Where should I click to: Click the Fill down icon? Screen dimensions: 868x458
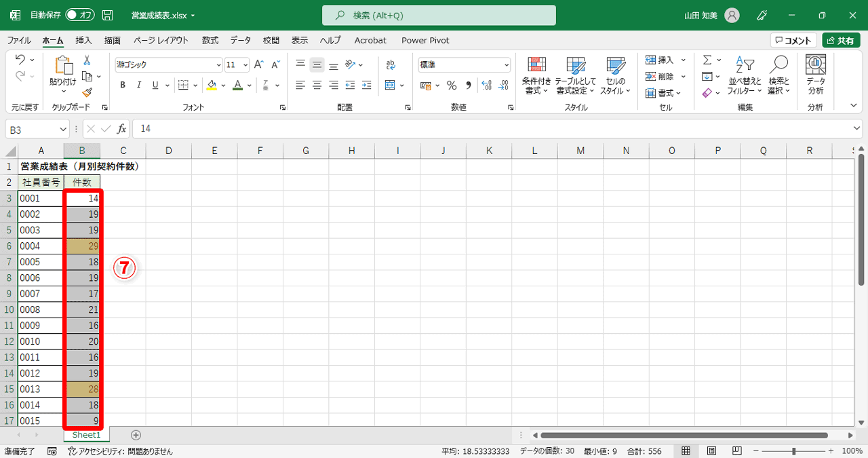707,77
